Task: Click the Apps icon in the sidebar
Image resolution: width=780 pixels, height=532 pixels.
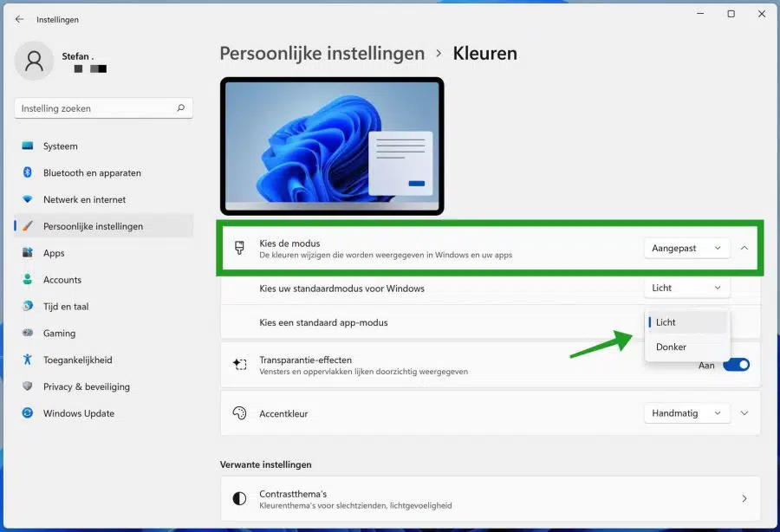Action: [28, 253]
